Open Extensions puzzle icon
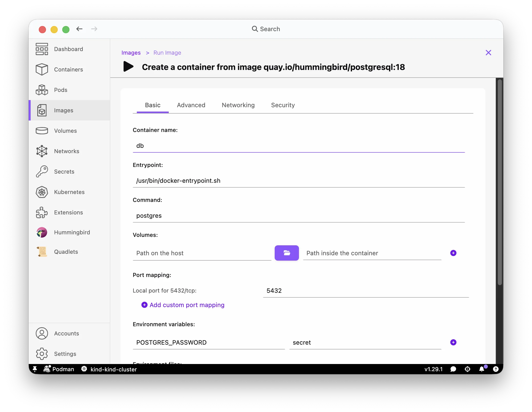The image size is (532, 412). pos(42,212)
